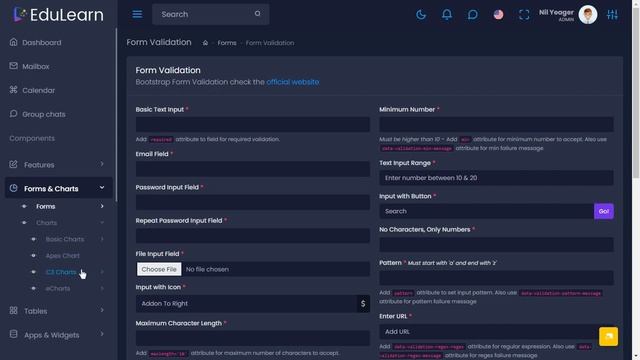The height and width of the screenshot is (360, 640).
Task: Click the dollar sign addon
Action: (363, 304)
